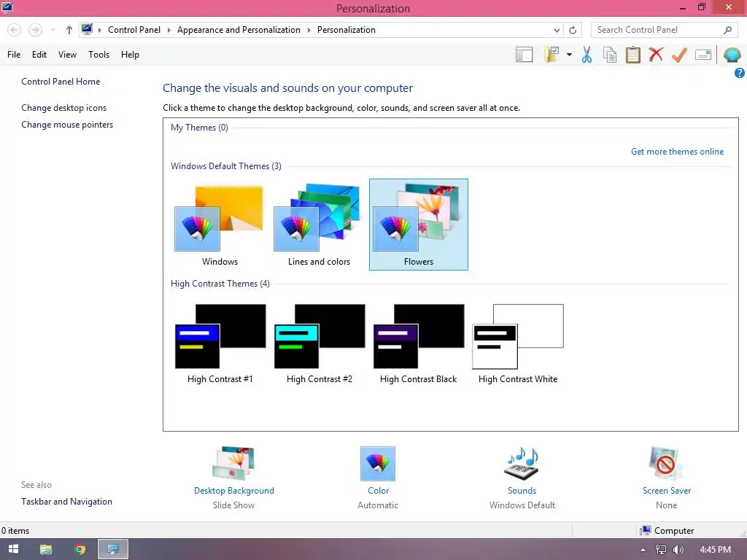This screenshot has height=560, width=747.
Task: Open Screen Saver settings icon
Action: pyautogui.click(x=666, y=463)
